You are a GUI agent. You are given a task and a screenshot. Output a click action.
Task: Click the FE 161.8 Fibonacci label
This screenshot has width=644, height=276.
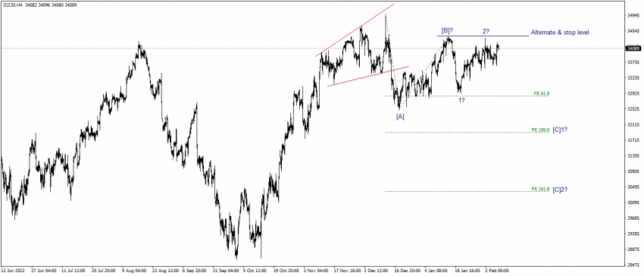coord(540,190)
